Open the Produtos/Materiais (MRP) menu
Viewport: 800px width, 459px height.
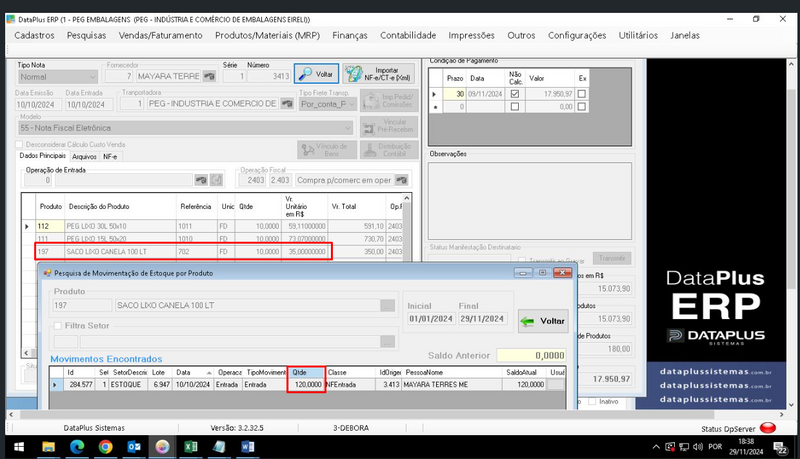(267, 35)
